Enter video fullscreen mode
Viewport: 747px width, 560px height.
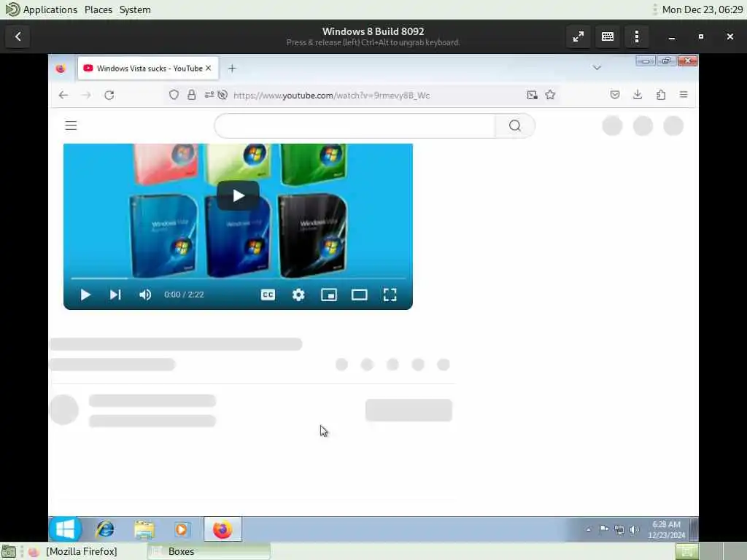pos(390,295)
